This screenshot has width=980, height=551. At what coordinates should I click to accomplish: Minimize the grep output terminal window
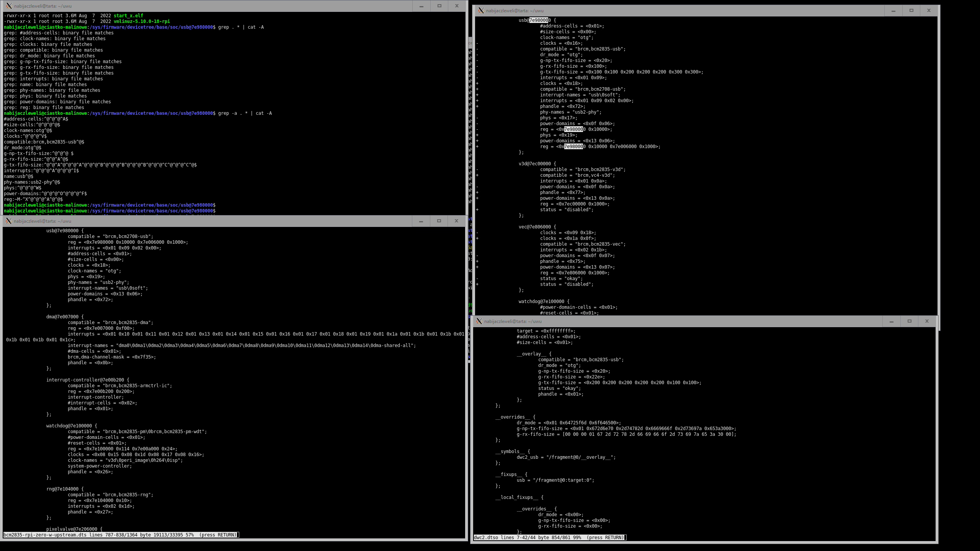pos(421,6)
